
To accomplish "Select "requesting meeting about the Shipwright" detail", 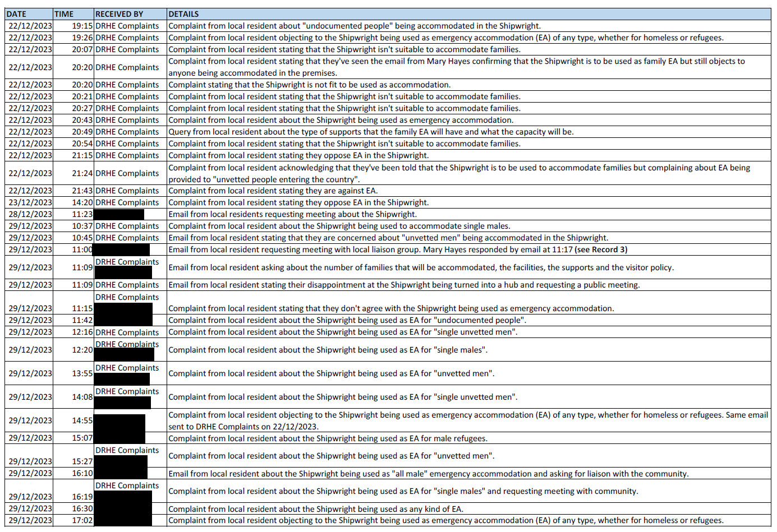I will [469, 214].
